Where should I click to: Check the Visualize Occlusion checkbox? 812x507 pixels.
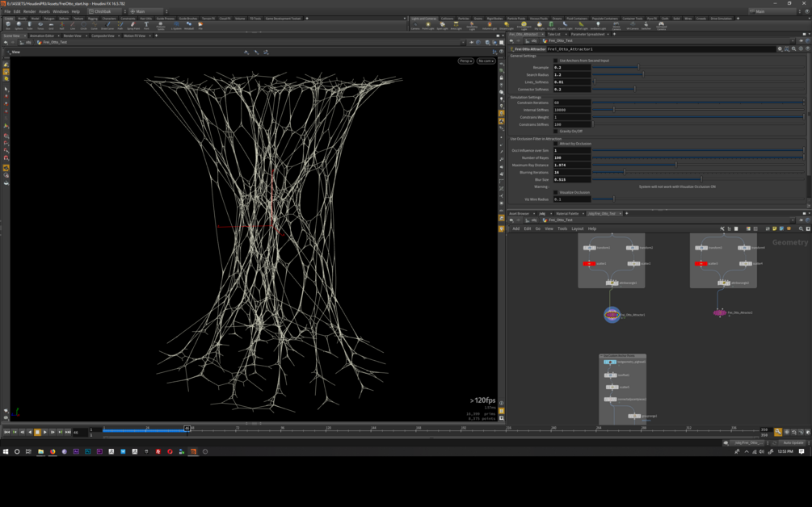tap(556, 193)
